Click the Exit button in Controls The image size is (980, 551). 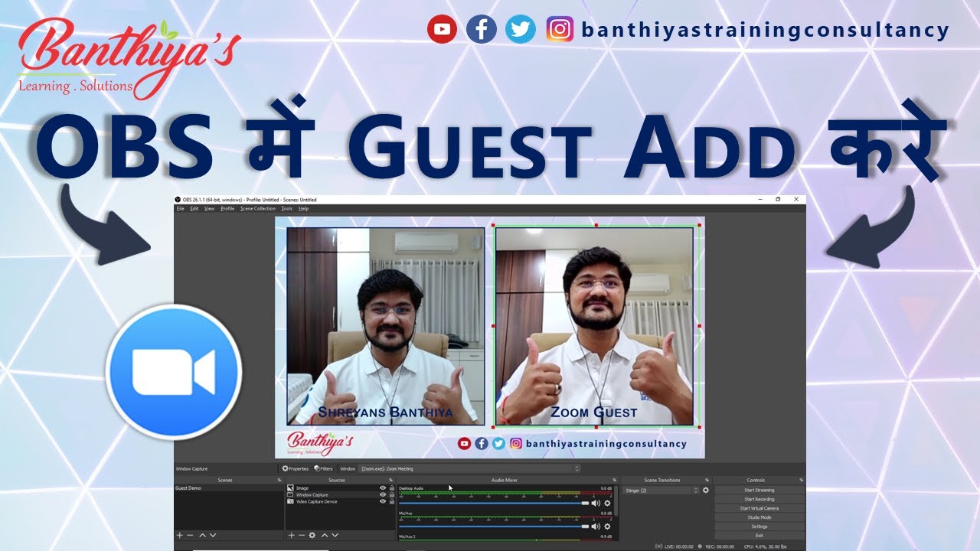(x=759, y=536)
